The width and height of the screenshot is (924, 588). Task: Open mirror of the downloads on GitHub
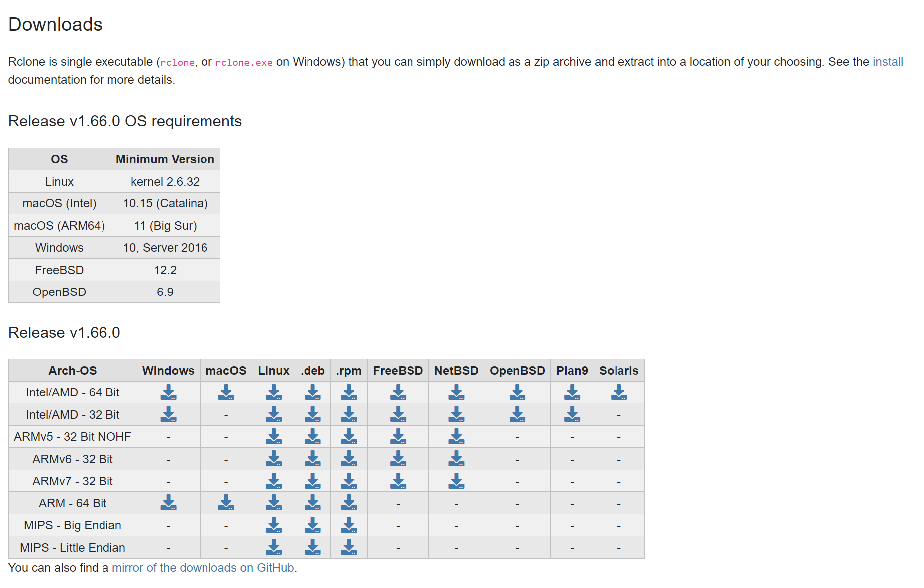point(203,568)
